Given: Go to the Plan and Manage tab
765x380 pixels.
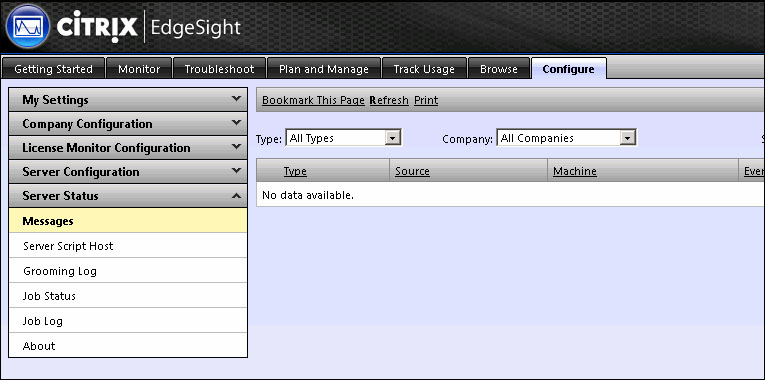Looking at the screenshot, I should coord(324,69).
